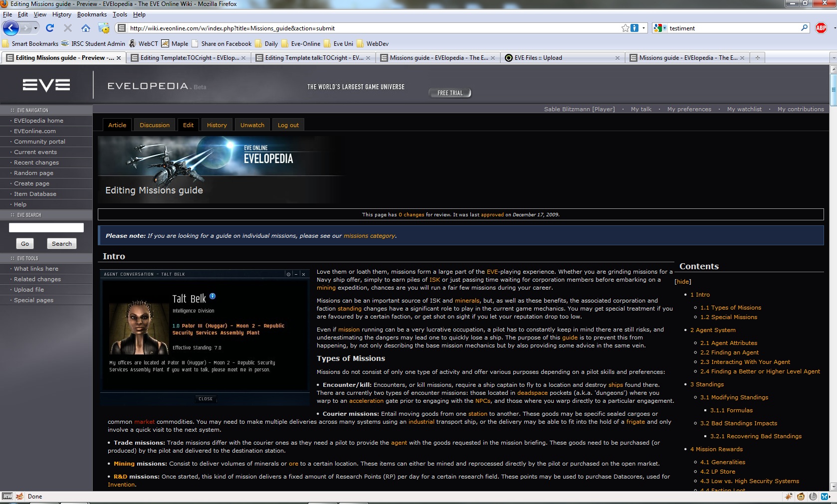Click the Log out tab
The width and height of the screenshot is (837, 504).
tap(288, 125)
